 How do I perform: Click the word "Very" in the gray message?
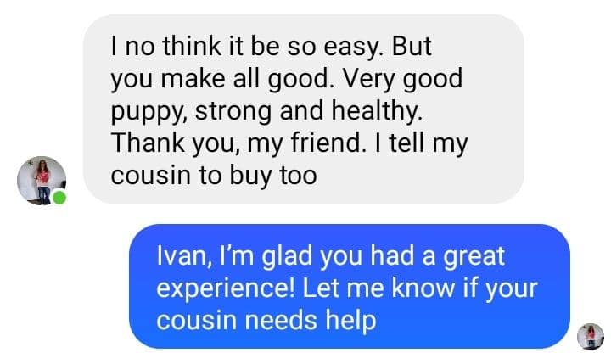point(369,79)
